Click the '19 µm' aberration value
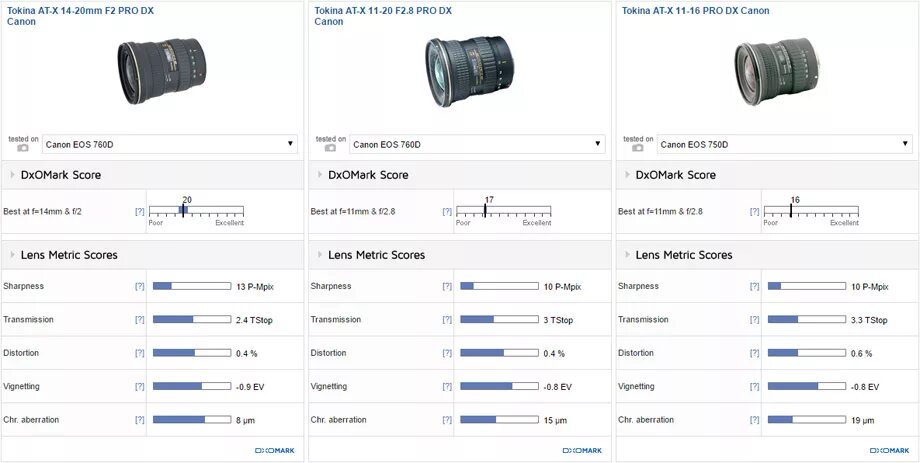The image size is (920, 463). (x=862, y=421)
